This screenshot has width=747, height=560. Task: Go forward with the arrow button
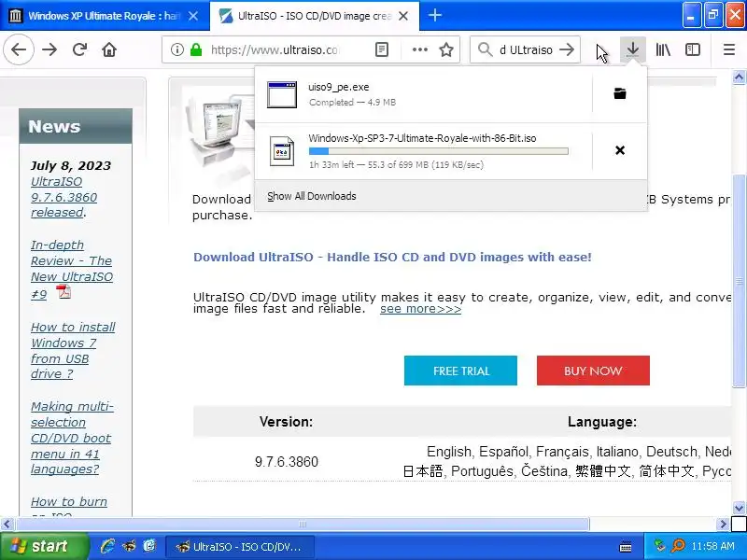pos(49,49)
